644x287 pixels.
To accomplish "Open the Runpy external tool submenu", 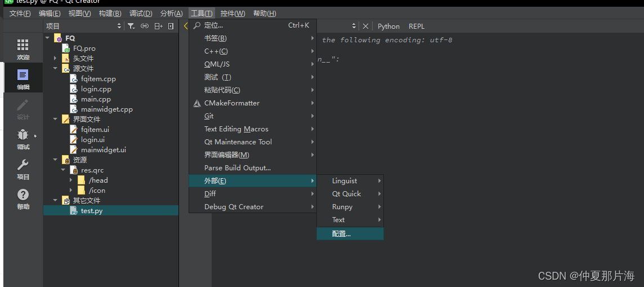I will [x=350, y=207].
